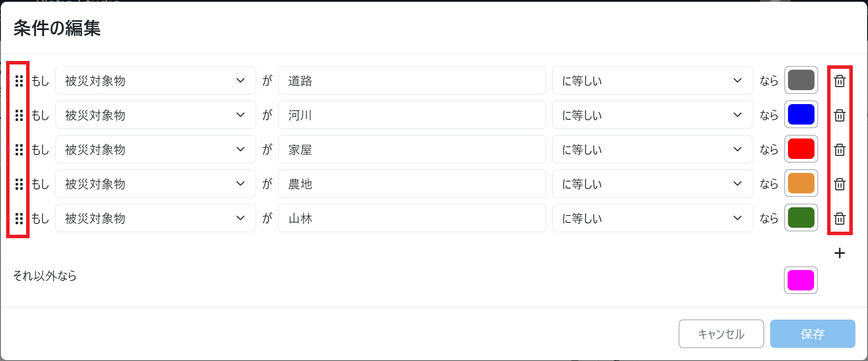Delete the 山林 condition row

[840, 218]
